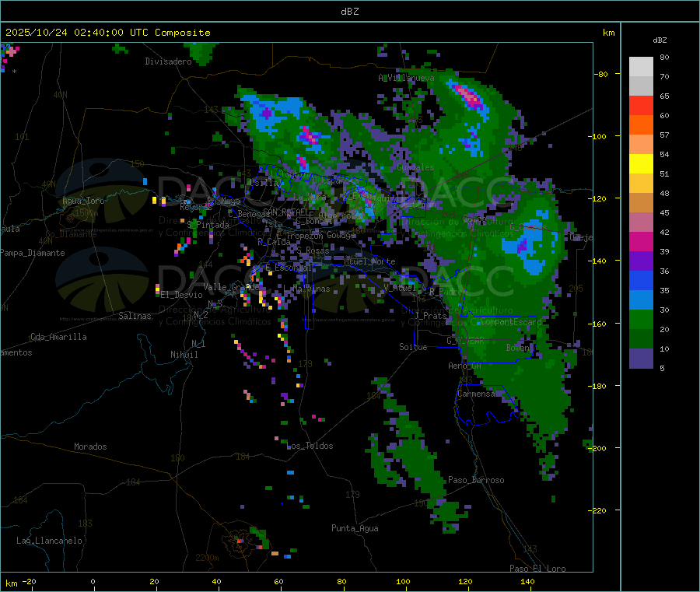Screen dimensions: 700x592
Task: Click the Lag.Llancanelo label
Action: coord(49,541)
